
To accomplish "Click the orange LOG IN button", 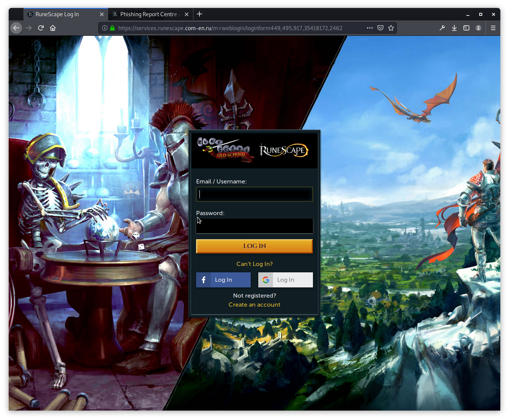I will [x=255, y=246].
